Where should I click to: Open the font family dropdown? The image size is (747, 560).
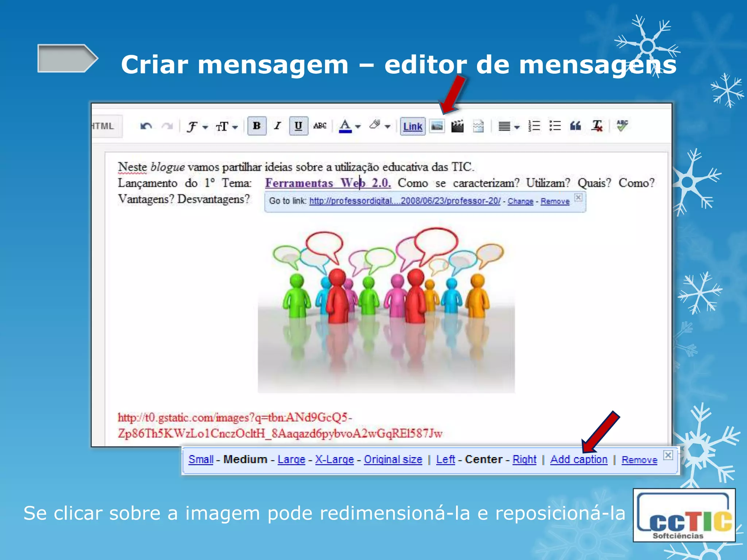pos(197,127)
